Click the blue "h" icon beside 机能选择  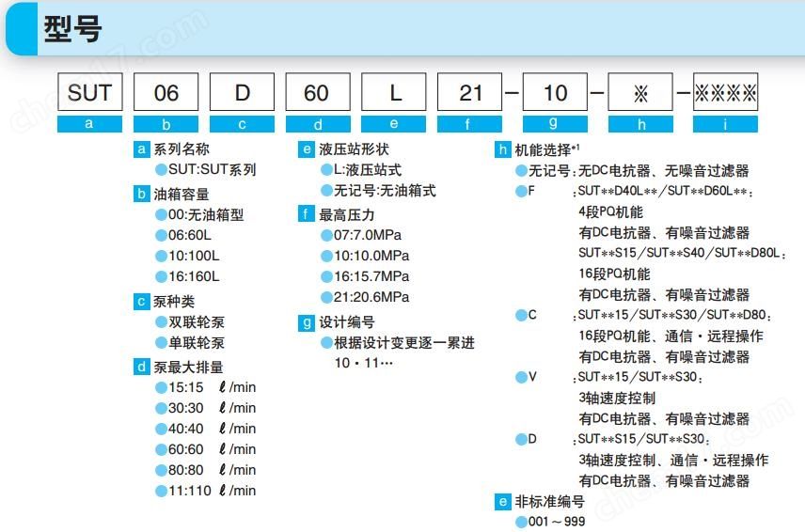pos(503,149)
